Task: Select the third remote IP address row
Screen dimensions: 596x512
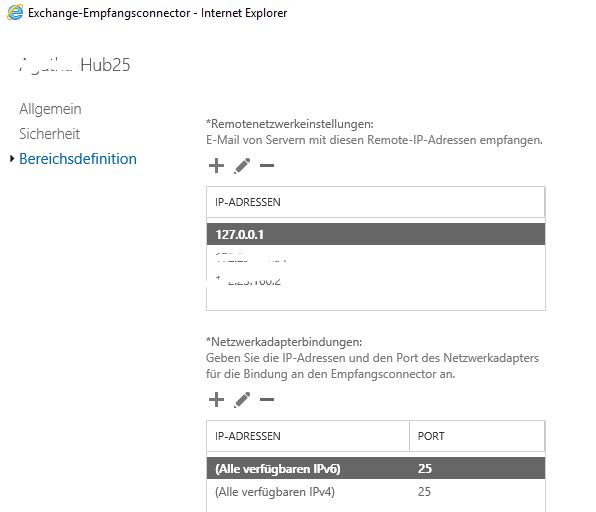Action: pyautogui.click(x=376, y=281)
